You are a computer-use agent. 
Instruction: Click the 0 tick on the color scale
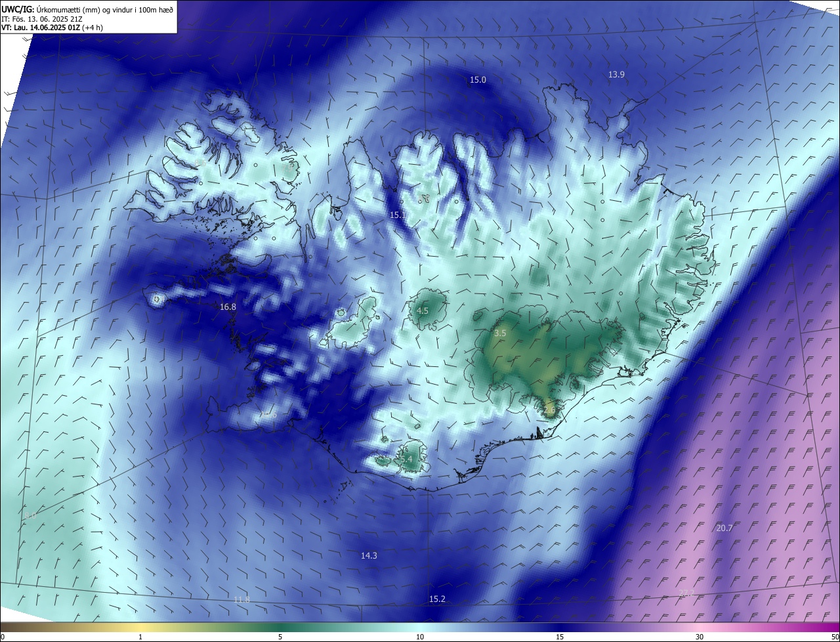(x=3, y=637)
